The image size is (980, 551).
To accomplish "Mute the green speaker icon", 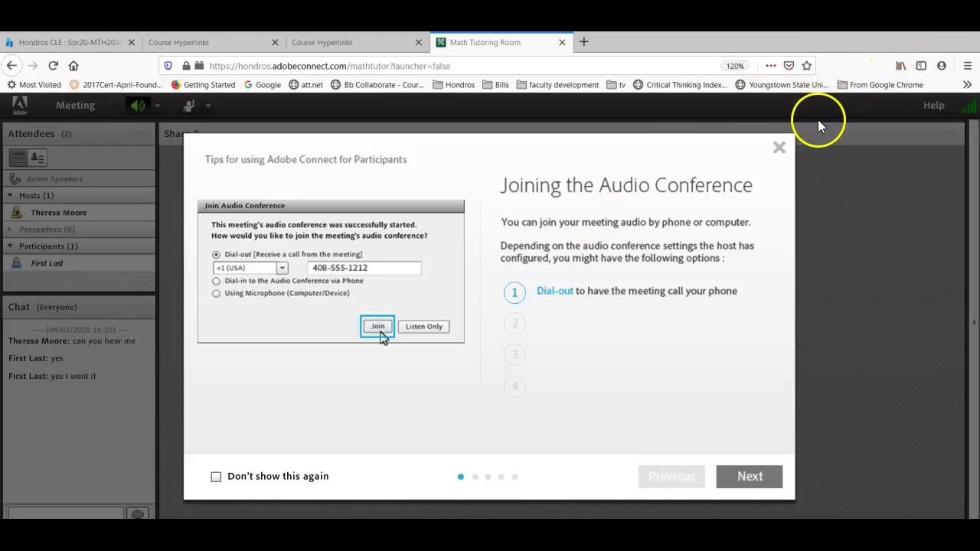I will [x=137, y=106].
